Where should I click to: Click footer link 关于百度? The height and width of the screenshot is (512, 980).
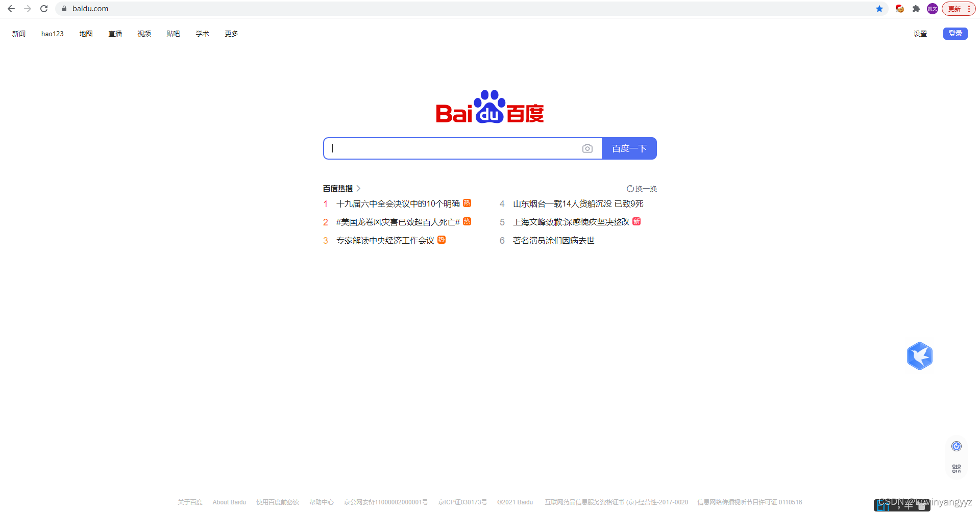[x=190, y=502]
